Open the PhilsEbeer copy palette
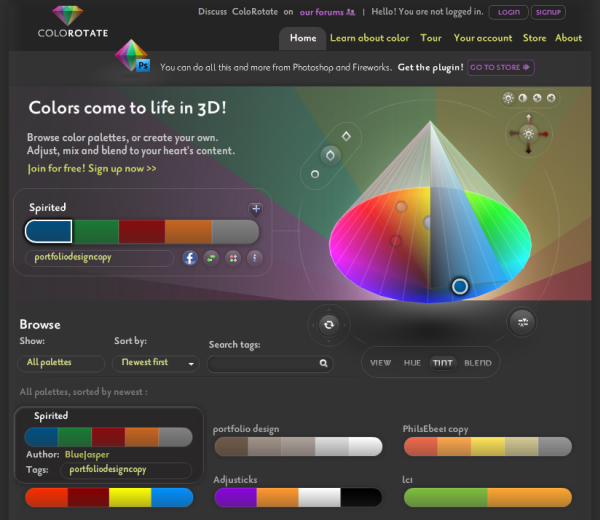Image resolution: width=600 pixels, height=520 pixels. [x=488, y=447]
